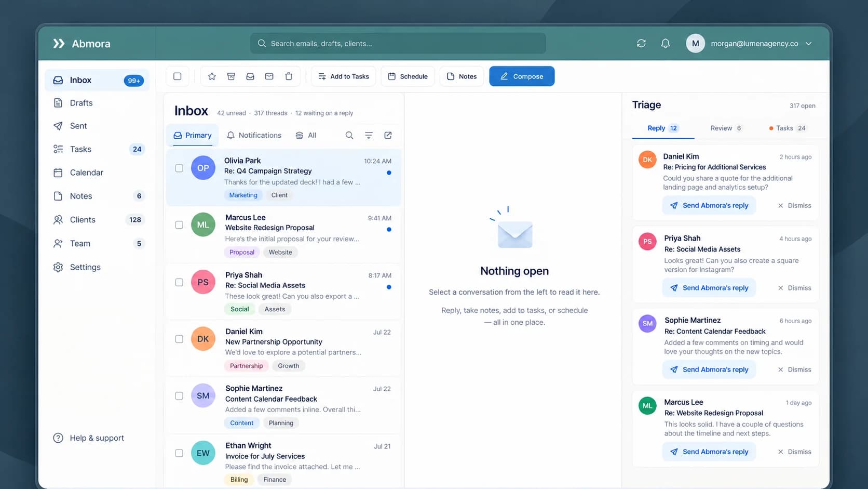The width and height of the screenshot is (868, 489).
Task: Switch to the Primary inbox tab
Action: [x=193, y=135]
